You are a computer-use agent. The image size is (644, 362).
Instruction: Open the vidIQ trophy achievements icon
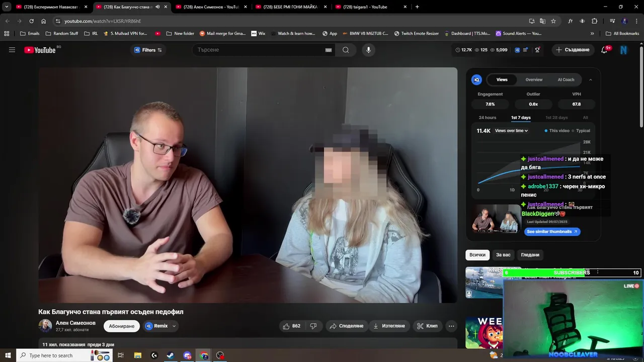(537, 50)
